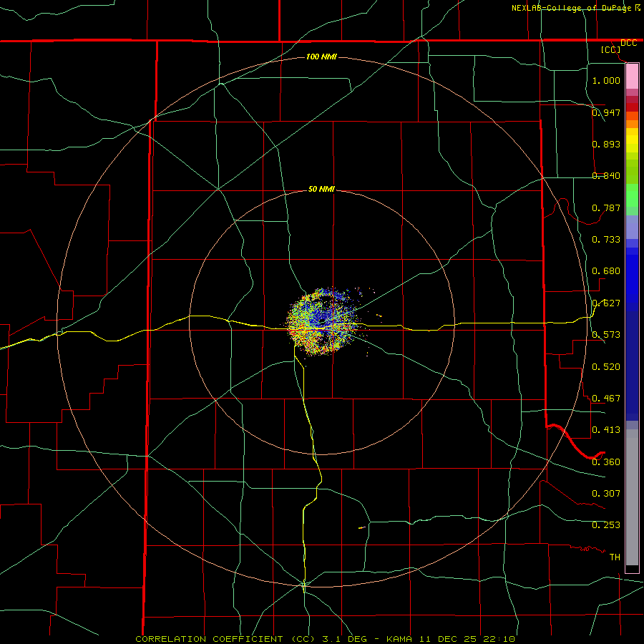Click the TH threshold label
644x644 pixels.
tap(615, 557)
